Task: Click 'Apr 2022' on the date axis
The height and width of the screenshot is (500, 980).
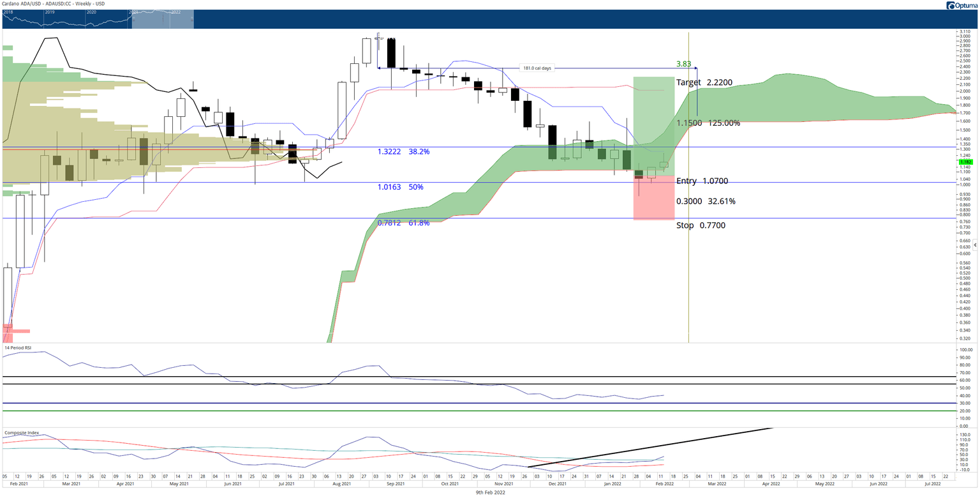Action: tap(771, 484)
